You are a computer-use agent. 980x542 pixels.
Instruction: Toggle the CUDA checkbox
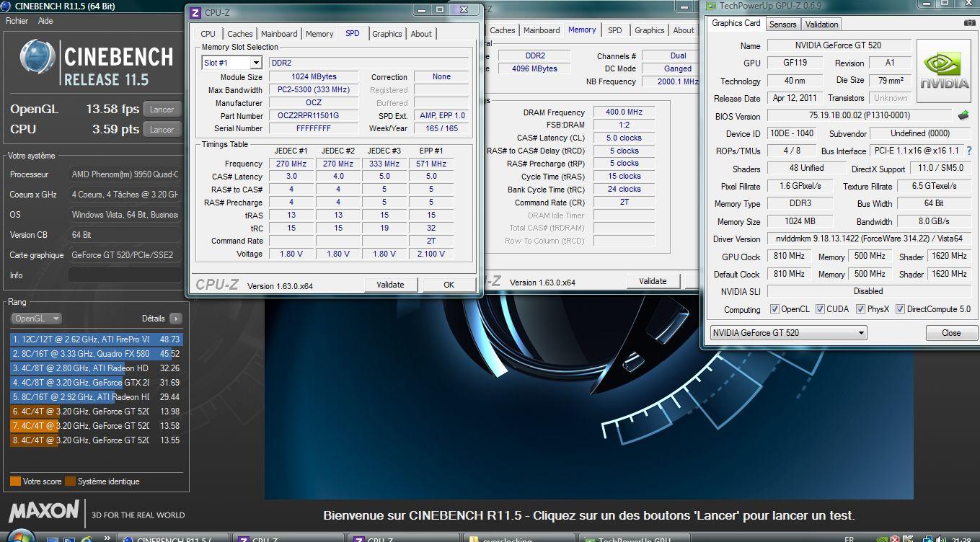[x=820, y=309]
